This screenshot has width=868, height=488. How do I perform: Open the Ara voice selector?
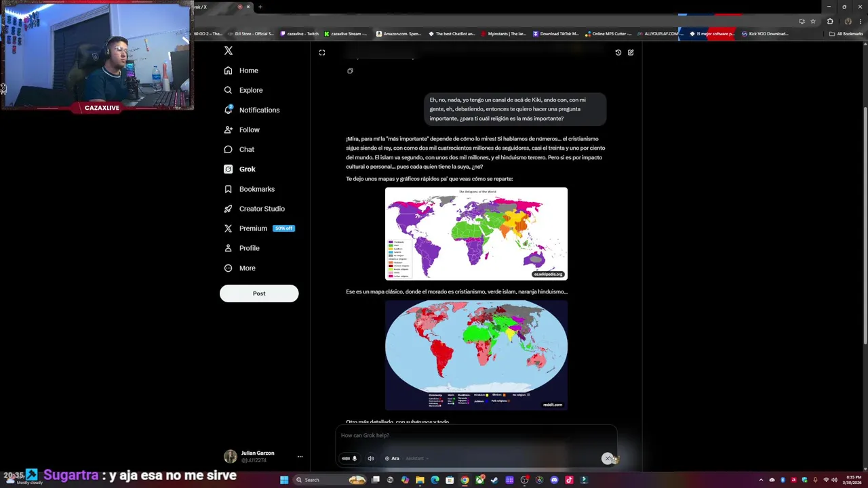(x=392, y=458)
